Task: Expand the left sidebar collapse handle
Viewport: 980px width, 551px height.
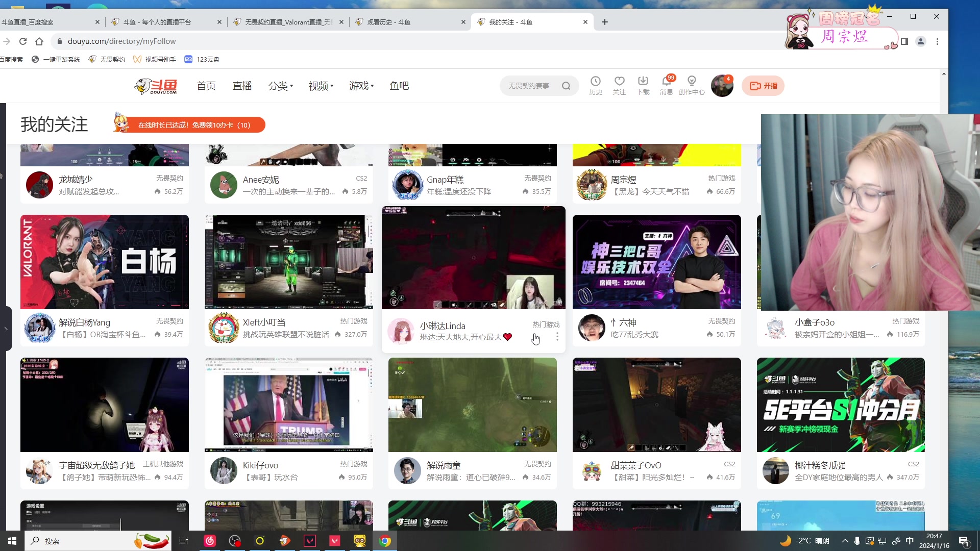Action: [x=6, y=329]
